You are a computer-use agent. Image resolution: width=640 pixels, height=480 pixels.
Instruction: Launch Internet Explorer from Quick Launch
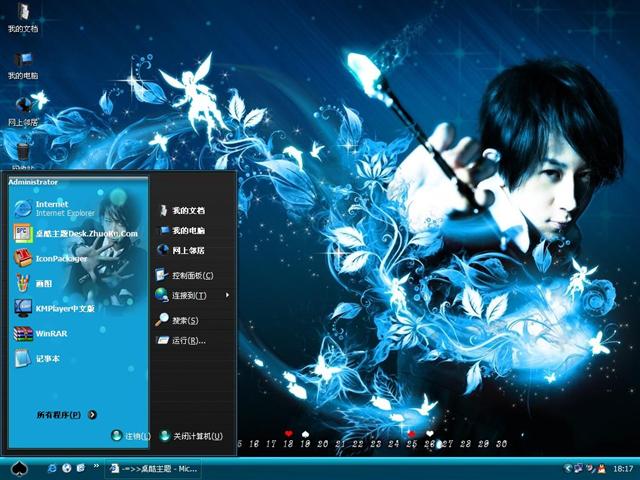(52, 469)
